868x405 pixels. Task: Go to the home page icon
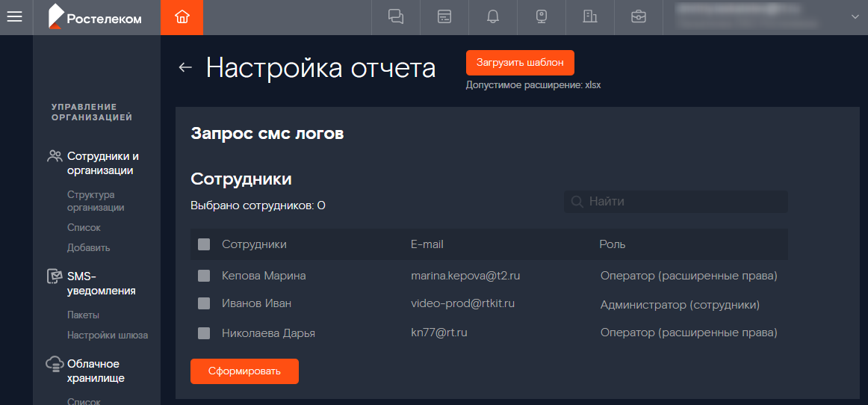point(182,17)
